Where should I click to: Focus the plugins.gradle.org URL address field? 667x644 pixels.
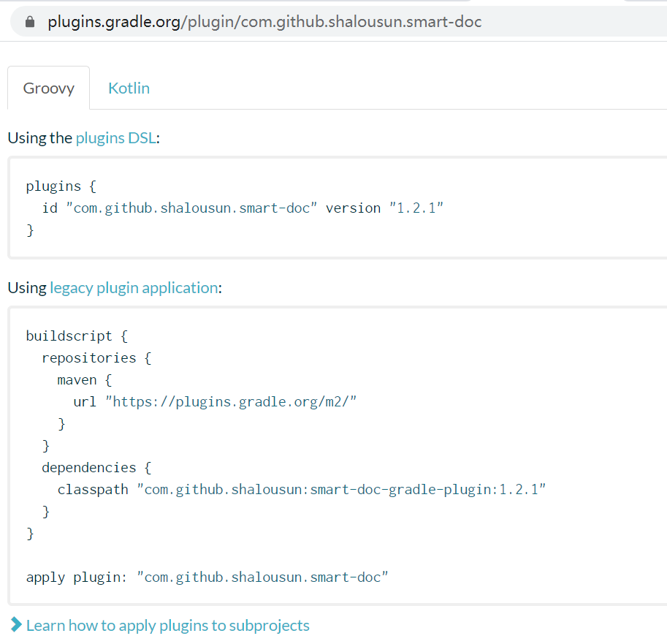click(264, 22)
